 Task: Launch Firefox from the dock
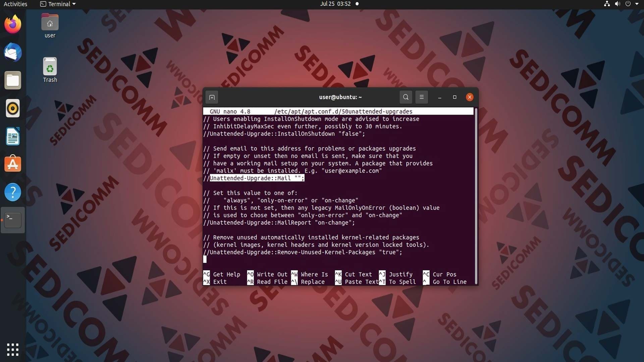pyautogui.click(x=13, y=24)
